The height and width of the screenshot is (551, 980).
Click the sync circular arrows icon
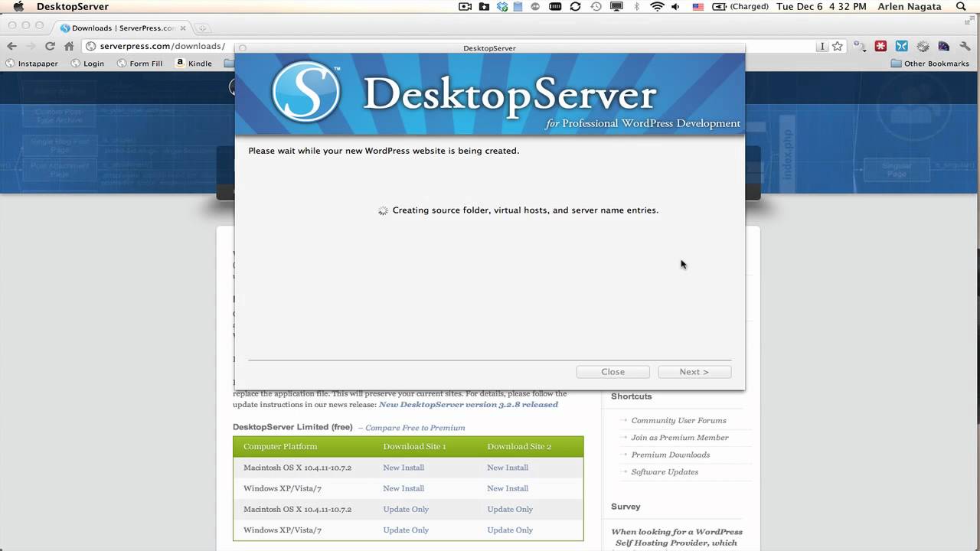tap(575, 7)
